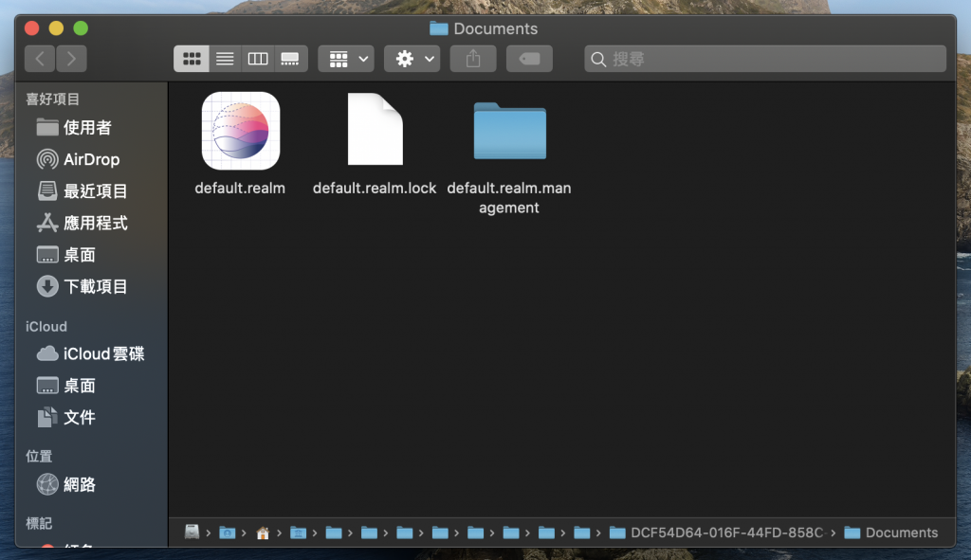This screenshot has width=971, height=560.
Task: Click the home icon in path bar
Action: 263,533
